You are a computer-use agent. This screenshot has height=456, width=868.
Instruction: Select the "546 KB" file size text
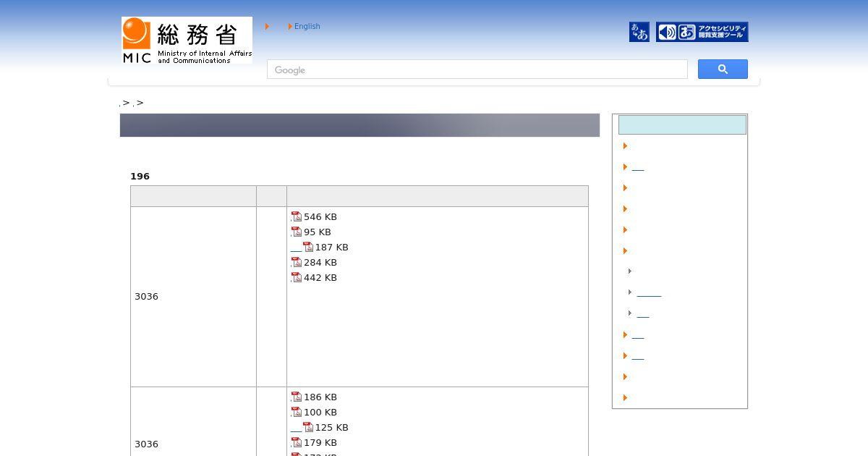pos(320,217)
